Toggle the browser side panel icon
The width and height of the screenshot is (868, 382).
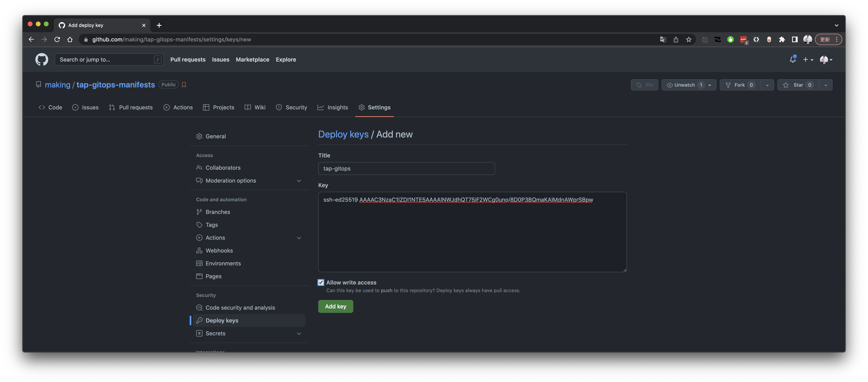794,39
